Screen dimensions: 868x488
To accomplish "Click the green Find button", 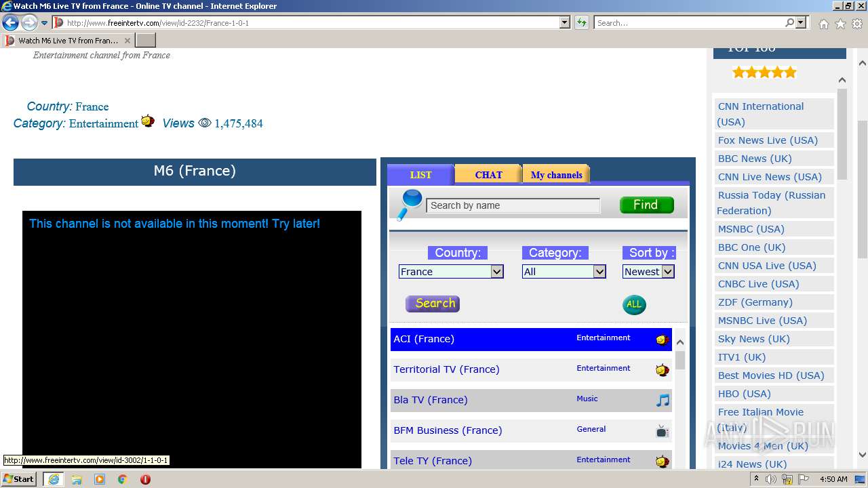I will tap(646, 205).
